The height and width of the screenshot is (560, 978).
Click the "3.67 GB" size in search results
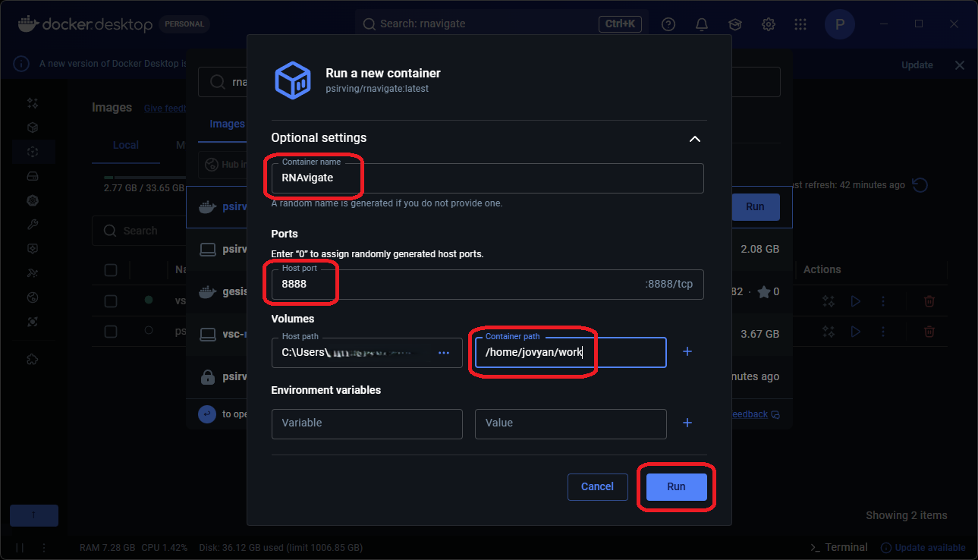760,334
